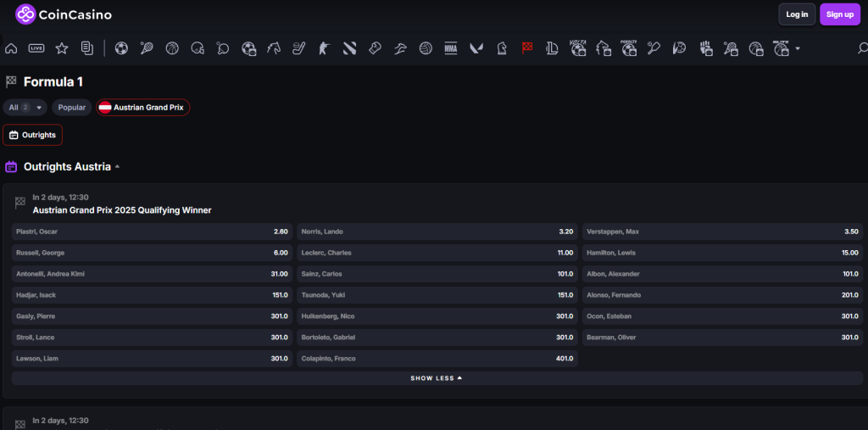Click the Bearman, Oliver selection
The width and height of the screenshot is (868, 430).
pos(722,337)
